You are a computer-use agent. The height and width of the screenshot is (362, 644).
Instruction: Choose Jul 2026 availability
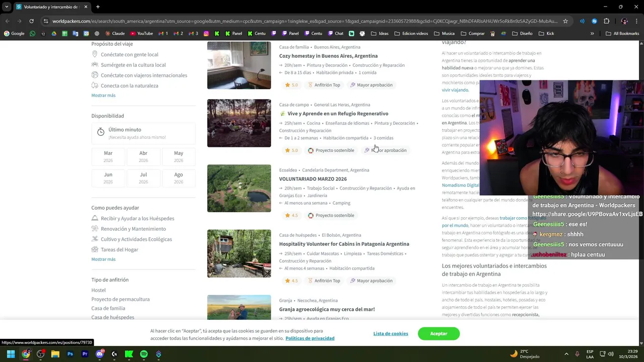pos(143,178)
